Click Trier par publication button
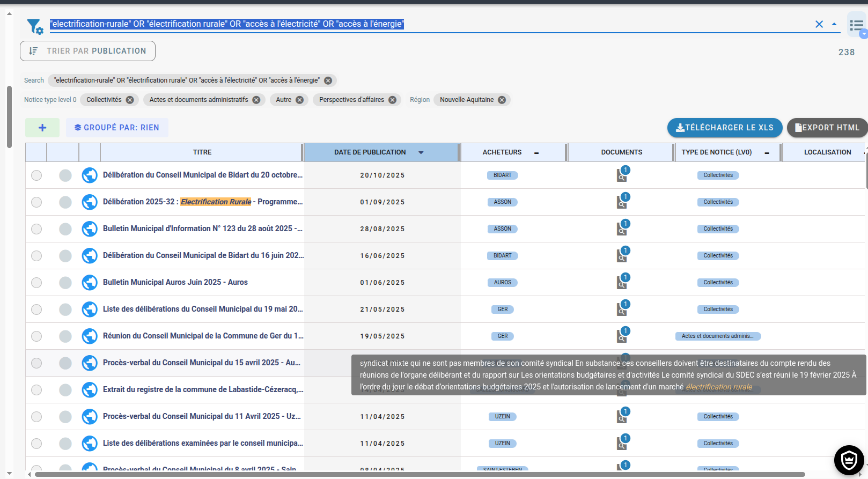 click(87, 51)
